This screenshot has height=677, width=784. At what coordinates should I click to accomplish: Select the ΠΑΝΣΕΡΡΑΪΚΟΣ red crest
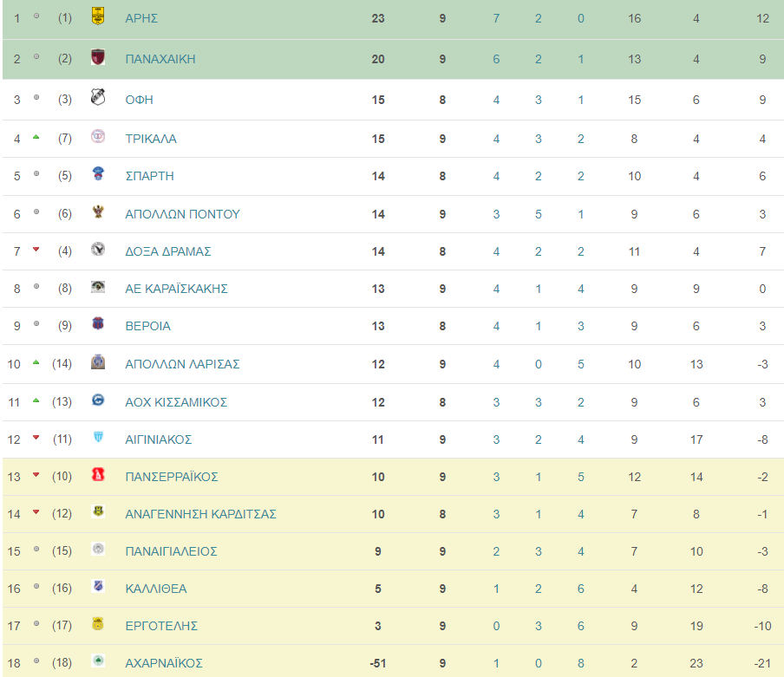[98, 474]
